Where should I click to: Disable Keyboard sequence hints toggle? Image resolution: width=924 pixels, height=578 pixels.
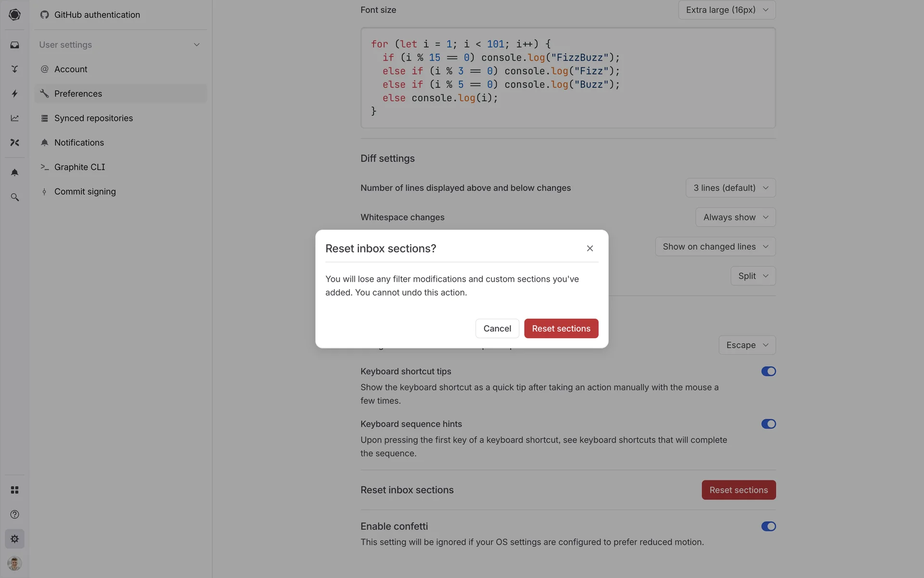click(768, 424)
